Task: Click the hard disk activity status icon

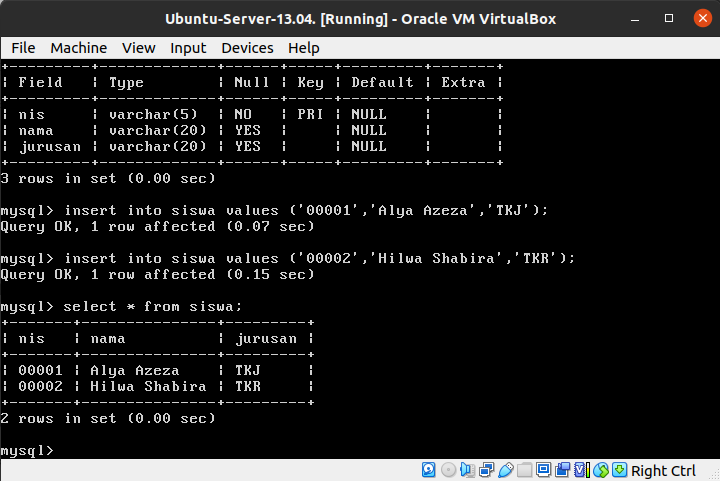Action: click(428, 470)
